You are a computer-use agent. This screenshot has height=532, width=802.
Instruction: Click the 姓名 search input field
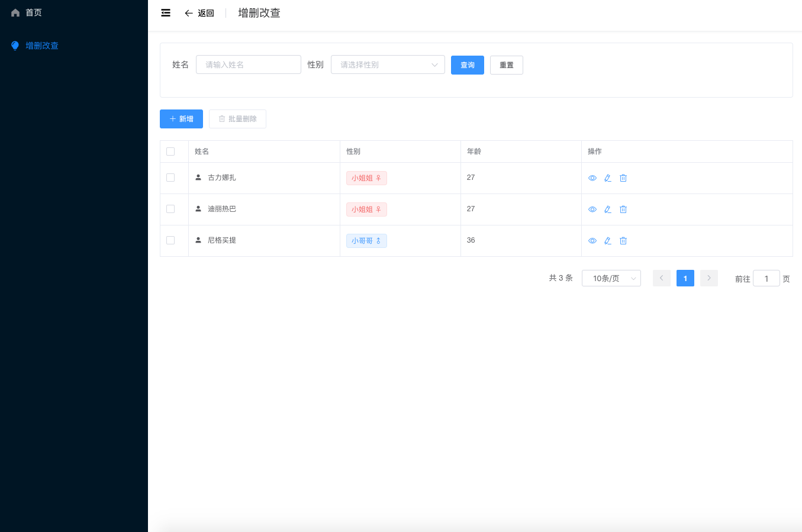(249, 65)
